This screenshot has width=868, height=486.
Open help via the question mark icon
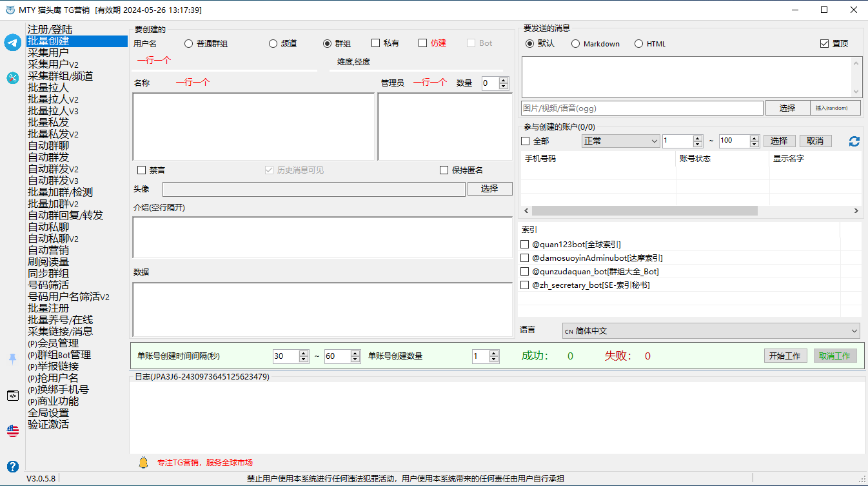point(13,466)
